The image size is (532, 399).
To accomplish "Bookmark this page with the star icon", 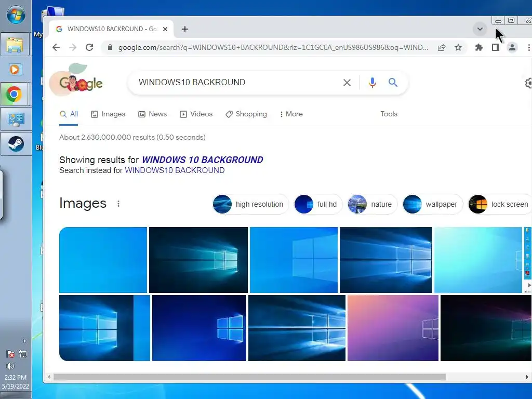I will pyautogui.click(x=458, y=47).
